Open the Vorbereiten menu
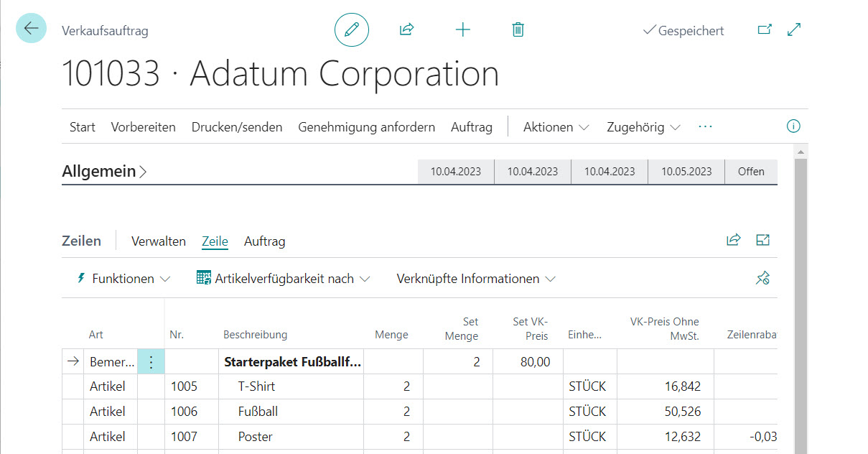The height and width of the screenshot is (454, 868). point(144,127)
